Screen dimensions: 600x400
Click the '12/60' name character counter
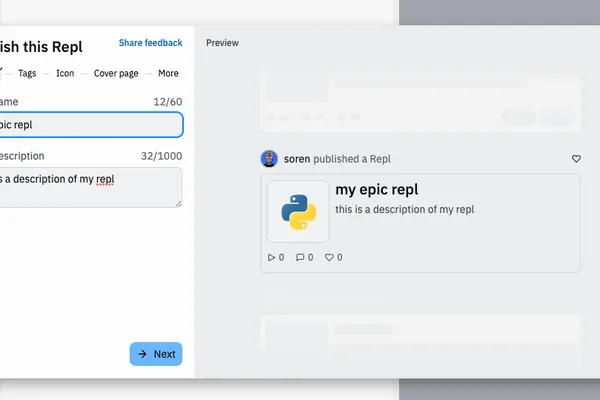[x=168, y=102]
